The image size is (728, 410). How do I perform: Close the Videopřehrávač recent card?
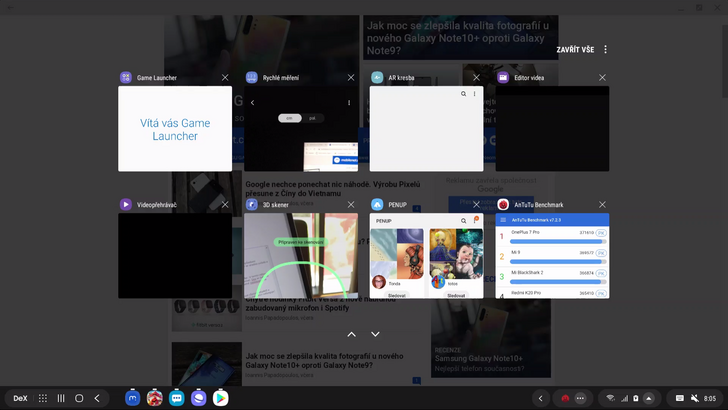[225, 204]
